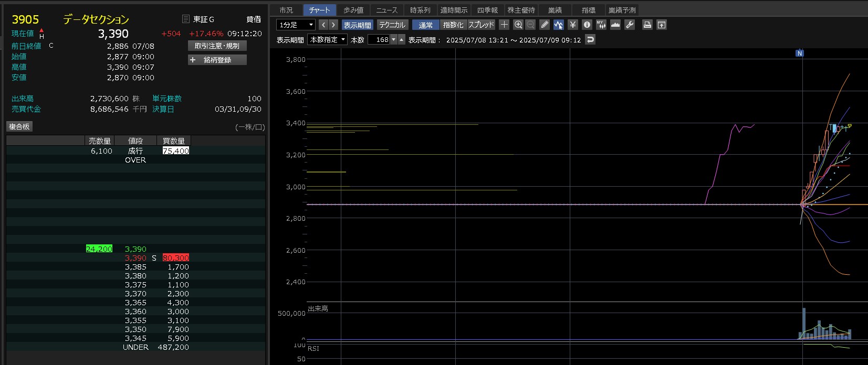Open the 1分足 timeframe dropdown
This screenshot has width=868, height=365.
296,25
